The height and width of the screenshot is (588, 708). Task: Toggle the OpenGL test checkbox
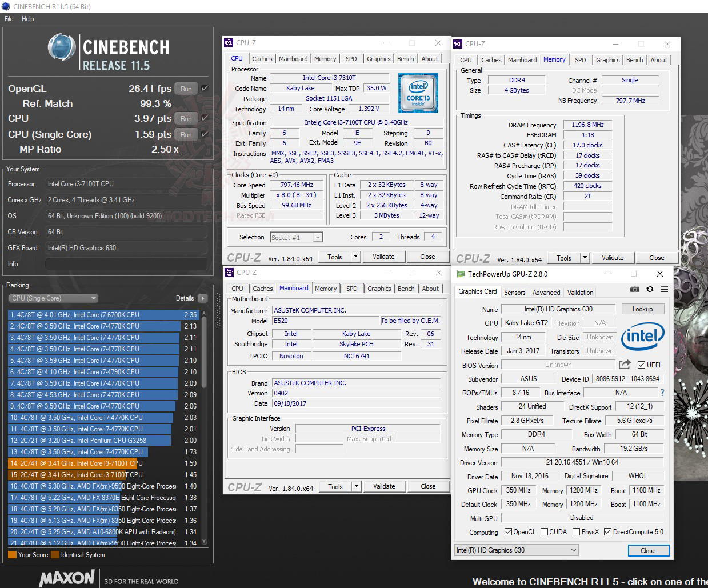(x=205, y=89)
